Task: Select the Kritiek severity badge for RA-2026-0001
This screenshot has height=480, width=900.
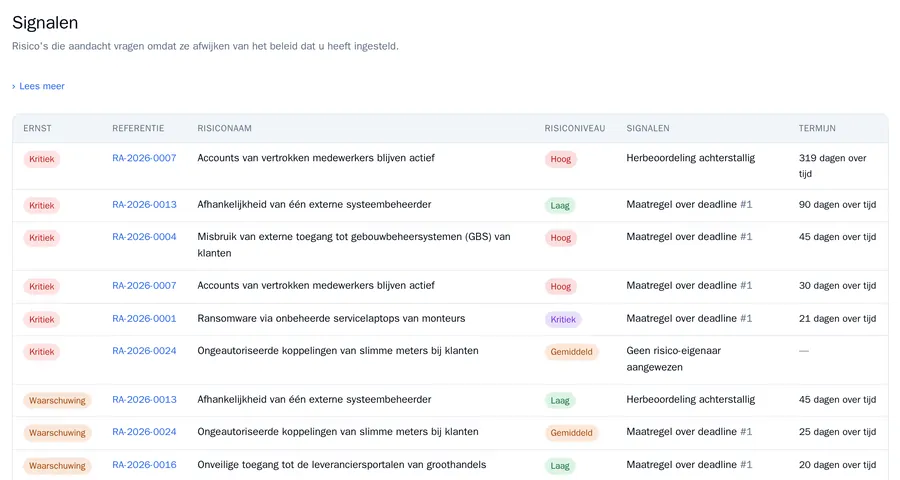Action: tap(41, 319)
